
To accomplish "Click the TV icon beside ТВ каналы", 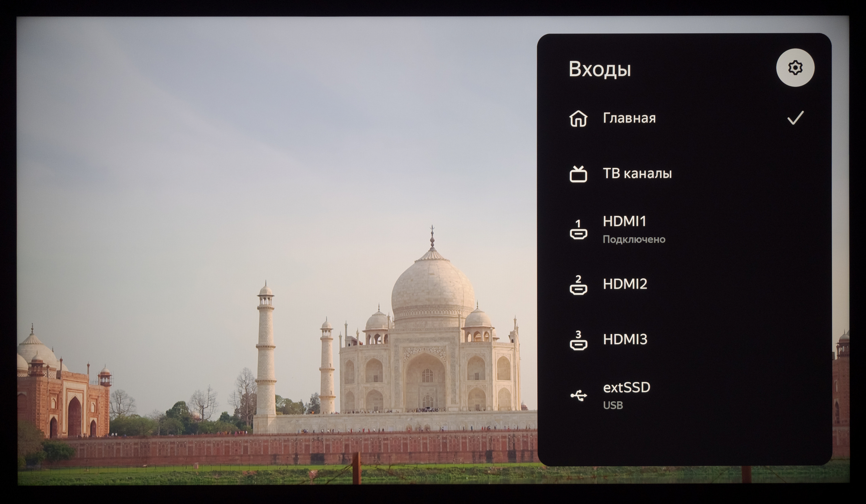I will coord(578,174).
